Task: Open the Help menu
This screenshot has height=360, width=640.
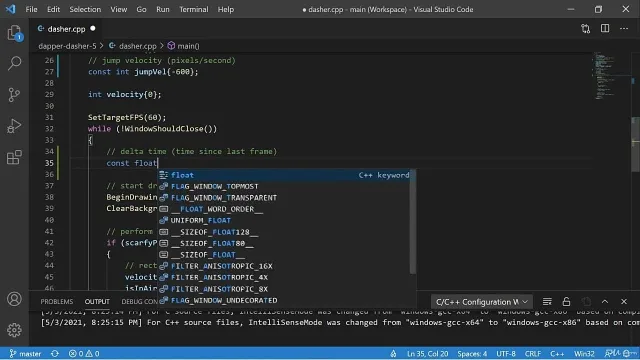Action: pyautogui.click(x=225, y=9)
